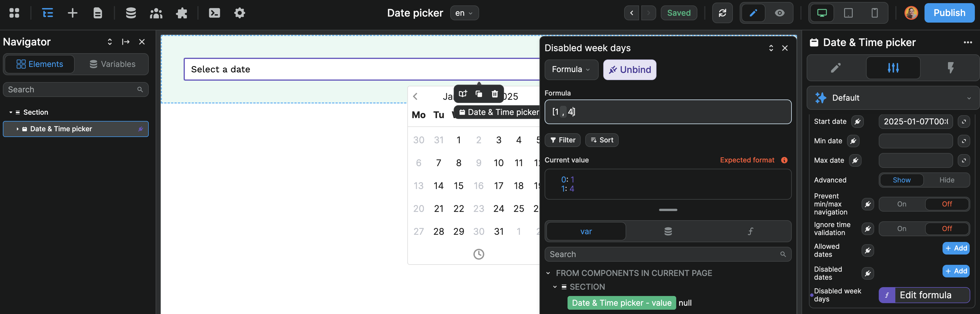Click the refresh sync icon
980x314 pixels.
[x=722, y=13]
